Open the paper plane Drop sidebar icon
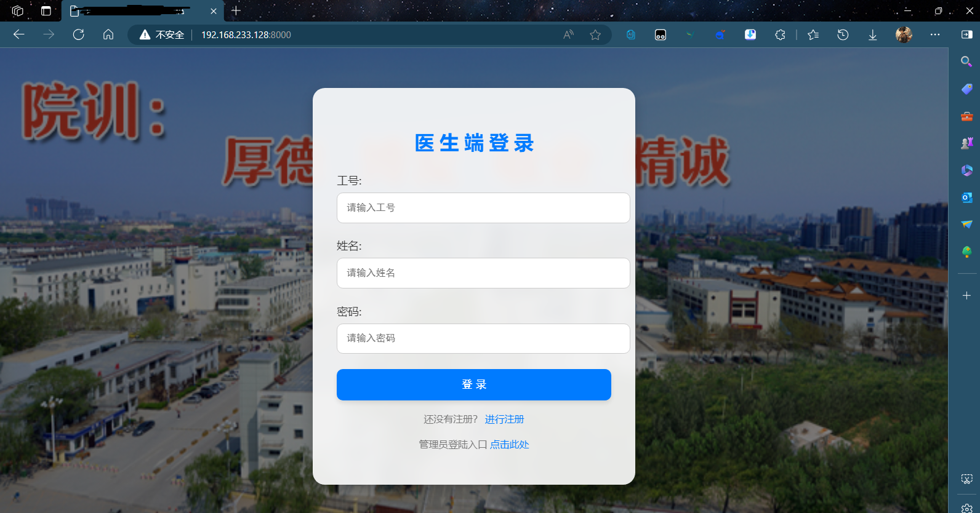 click(966, 225)
